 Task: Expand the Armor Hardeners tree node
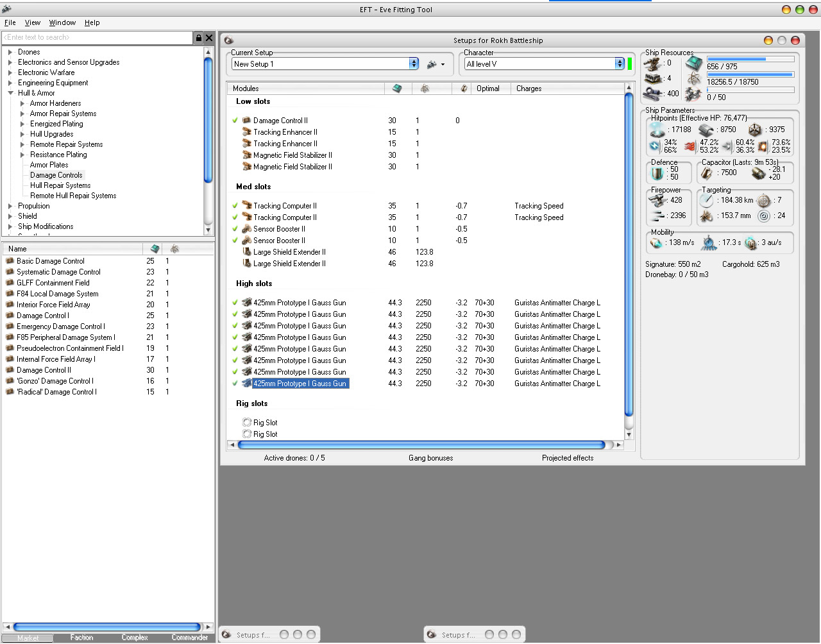22,103
